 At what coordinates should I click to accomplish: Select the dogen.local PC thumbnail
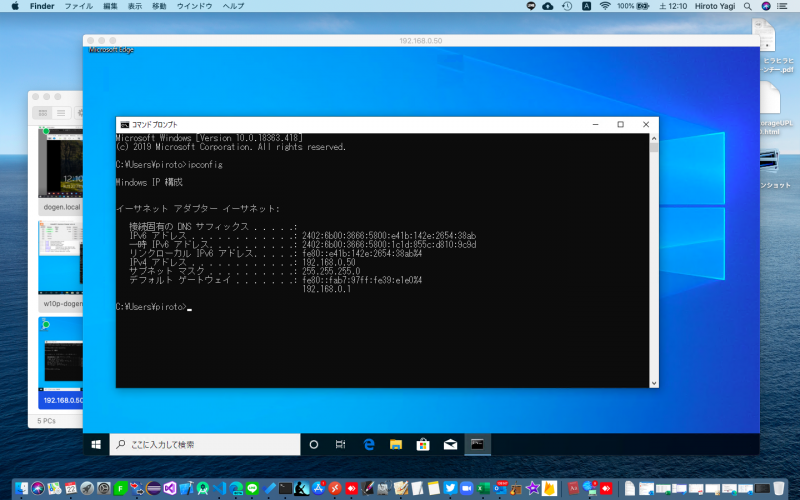[x=62, y=165]
